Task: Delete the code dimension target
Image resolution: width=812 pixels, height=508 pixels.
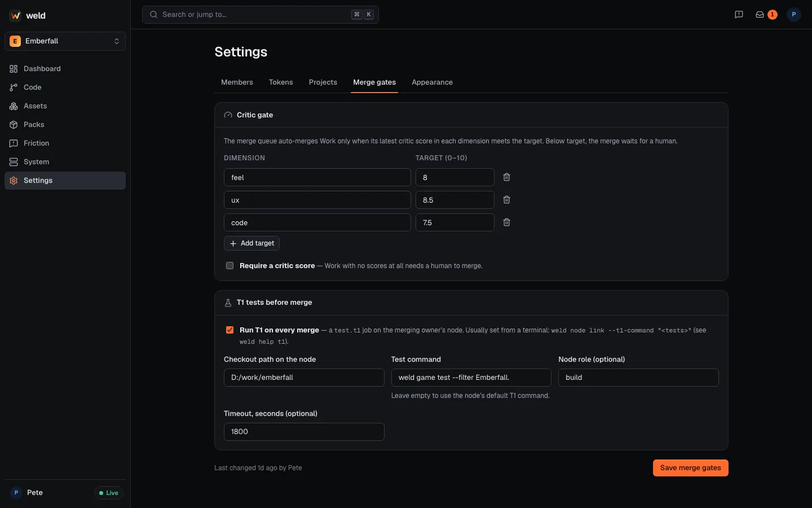Action: coord(506,222)
